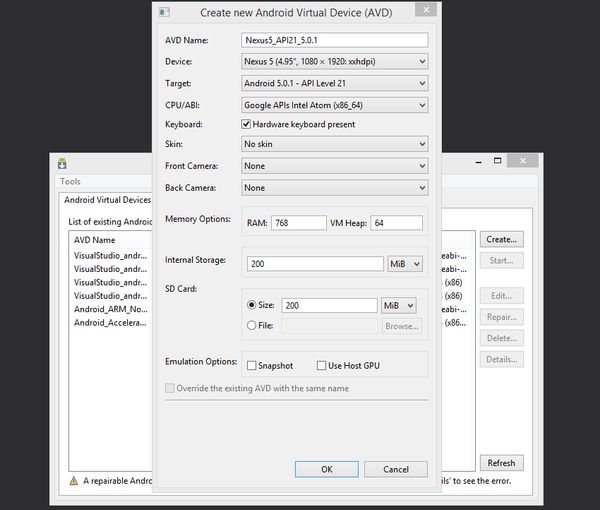Click the Repair... button in AVD Manager
The image size is (600, 510).
point(502,317)
